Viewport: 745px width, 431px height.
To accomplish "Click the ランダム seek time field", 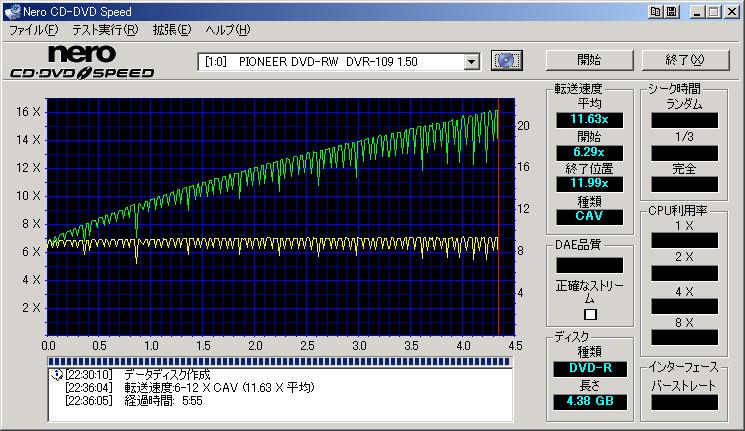I will tap(684, 120).
